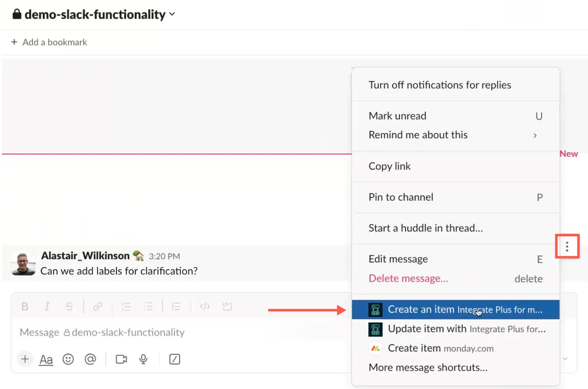Hide formatting with the Aa button
This screenshot has width=588, height=389.
tap(46, 359)
